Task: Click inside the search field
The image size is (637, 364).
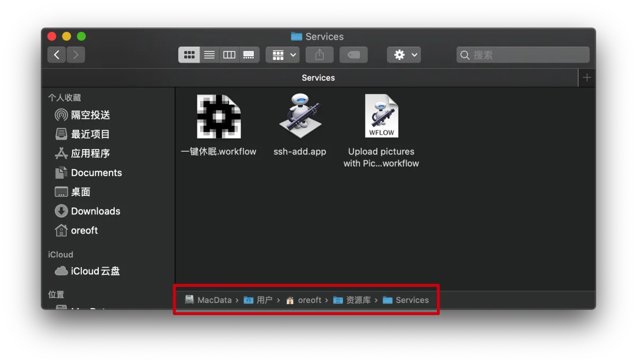Action: tap(522, 54)
